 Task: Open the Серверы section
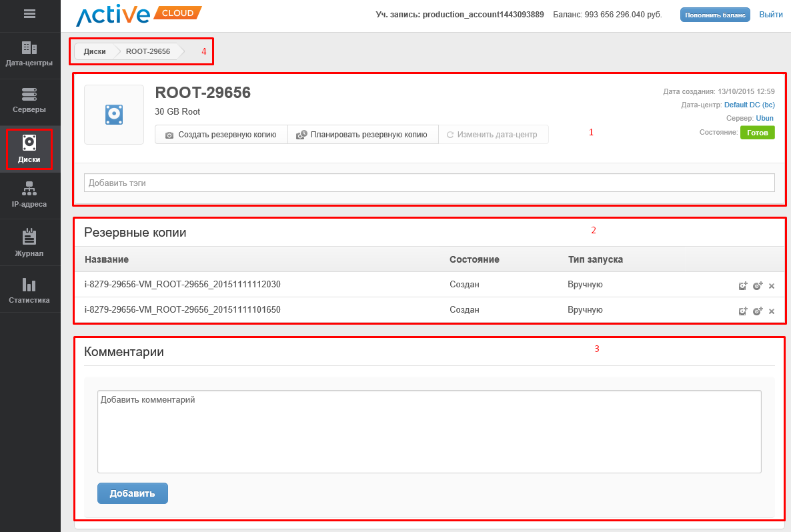point(29,101)
